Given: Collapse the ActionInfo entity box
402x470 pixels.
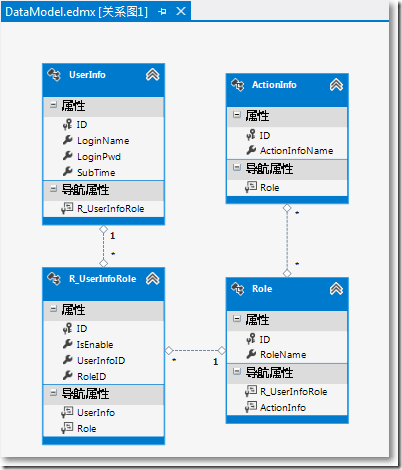Looking at the screenshot, I should (x=336, y=85).
